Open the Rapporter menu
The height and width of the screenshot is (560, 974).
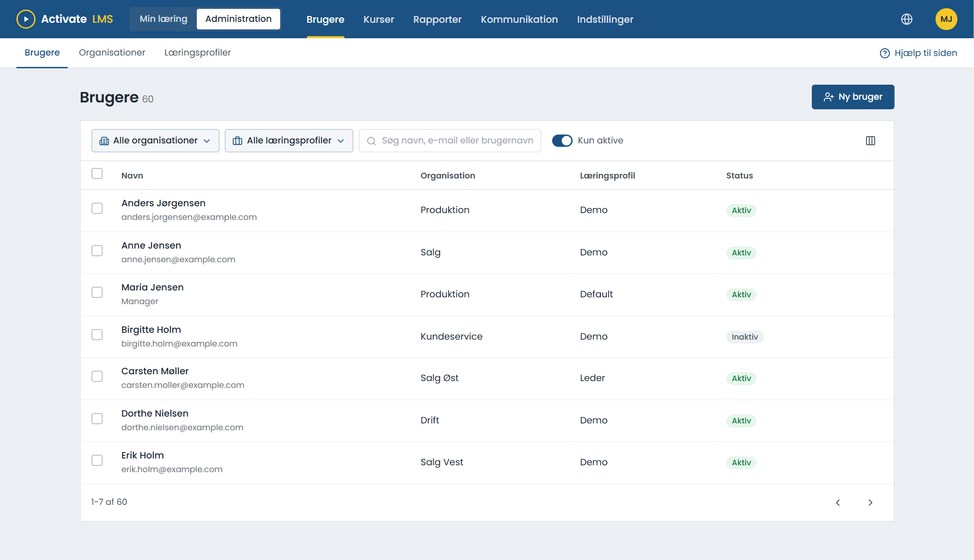[x=437, y=20]
